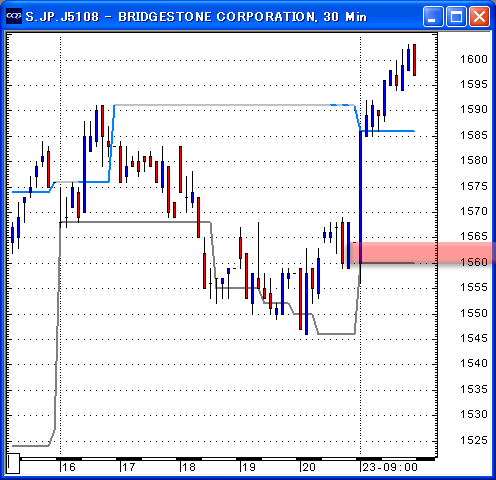Click the red highlighted price band near 1560
The width and height of the screenshot is (496, 480).
pos(423,253)
